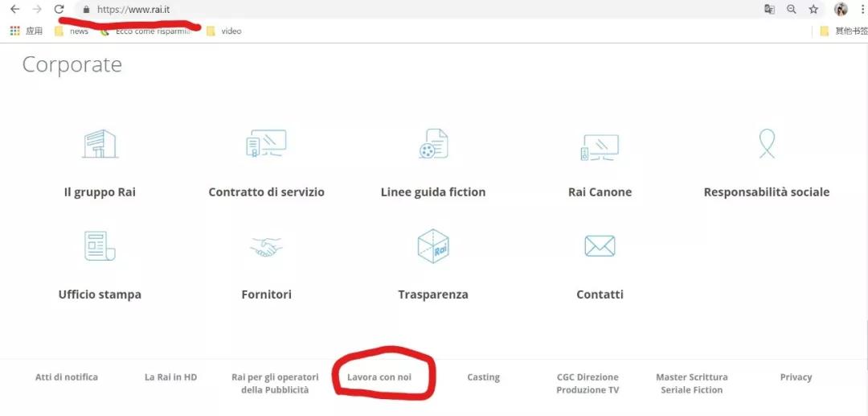
Task: Open the user profile avatar
Action: pos(841,10)
